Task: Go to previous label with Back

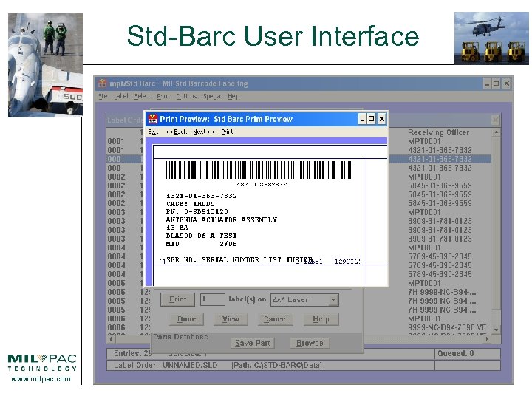Action: [177, 132]
